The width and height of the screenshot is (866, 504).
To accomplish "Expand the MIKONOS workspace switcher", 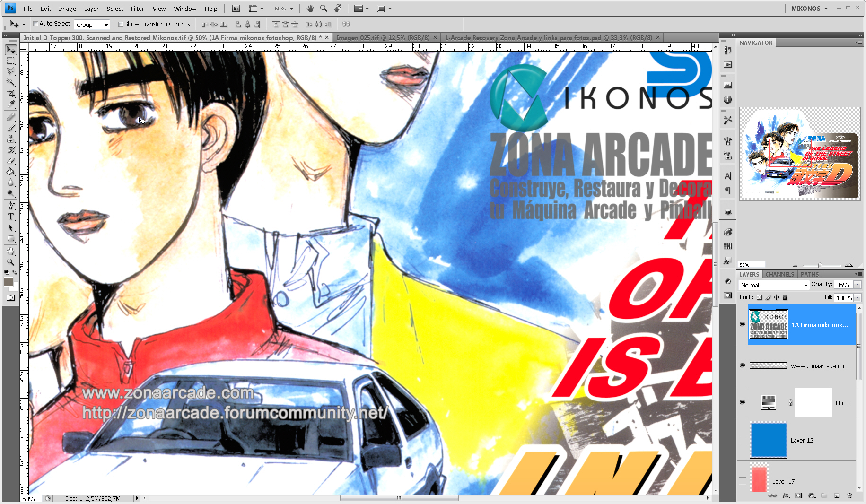I will 809,9.
